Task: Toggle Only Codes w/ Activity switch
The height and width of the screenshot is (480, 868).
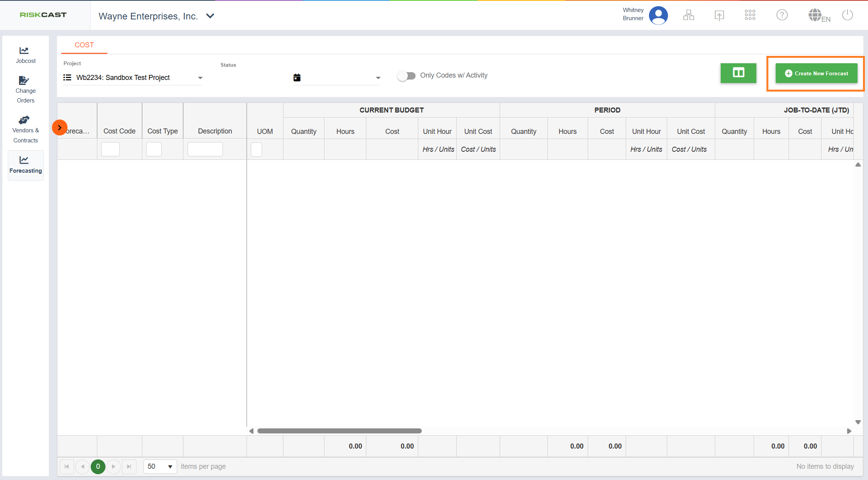Action: (406, 76)
